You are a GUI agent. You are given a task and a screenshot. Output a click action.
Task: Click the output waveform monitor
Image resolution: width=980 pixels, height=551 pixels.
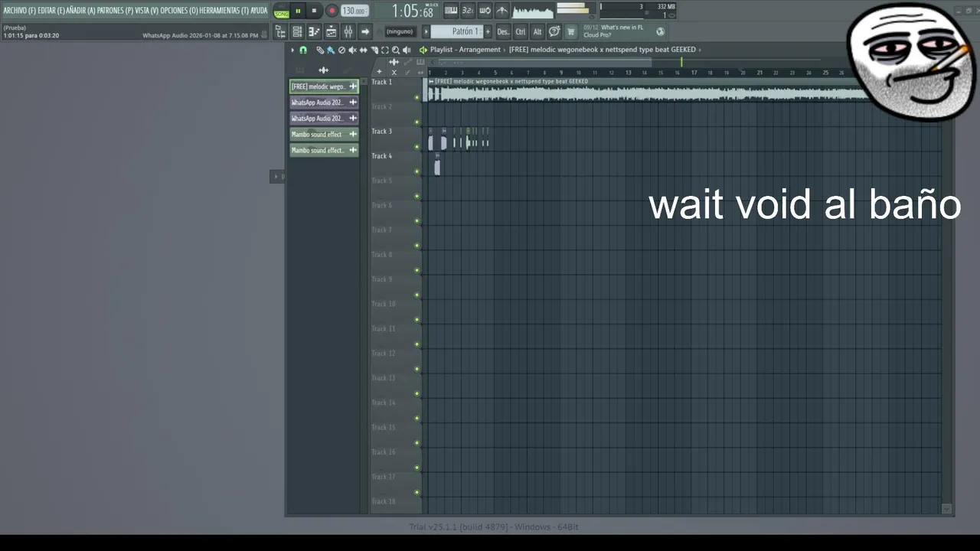pyautogui.click(x=533, y=11)
